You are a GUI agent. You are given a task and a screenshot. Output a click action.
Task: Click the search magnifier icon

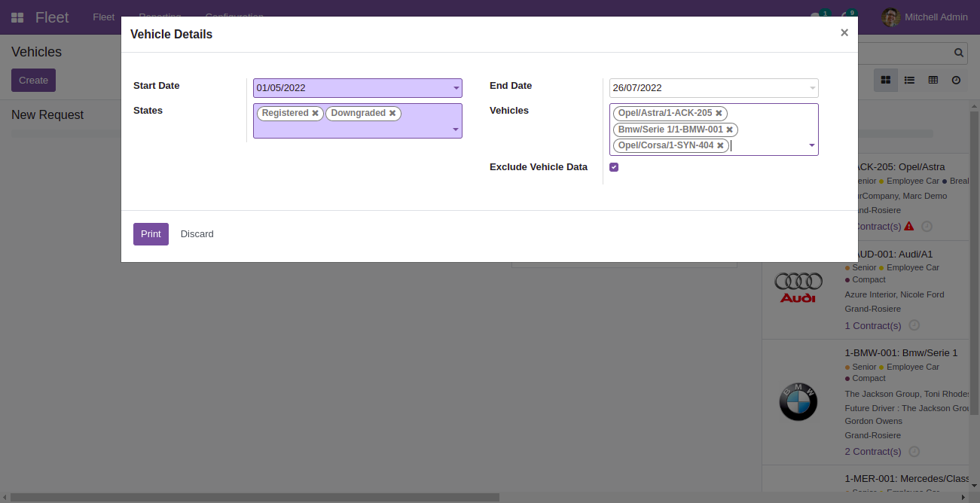tap(959, 53)
